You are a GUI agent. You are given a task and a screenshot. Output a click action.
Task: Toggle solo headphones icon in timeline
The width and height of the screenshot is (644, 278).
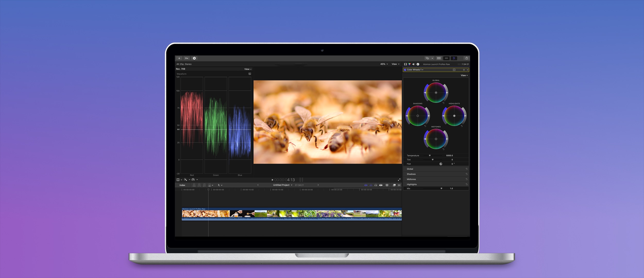click(376, 185)
